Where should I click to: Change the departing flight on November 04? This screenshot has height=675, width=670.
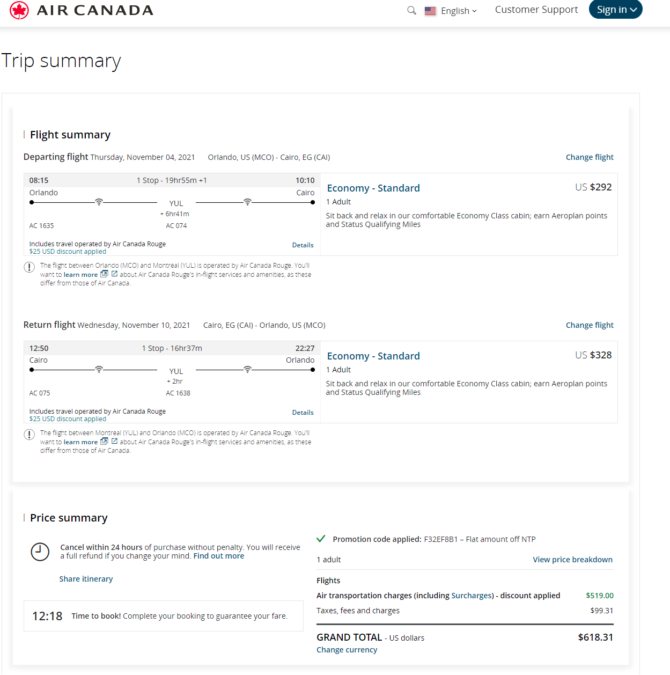pos(589,157)
